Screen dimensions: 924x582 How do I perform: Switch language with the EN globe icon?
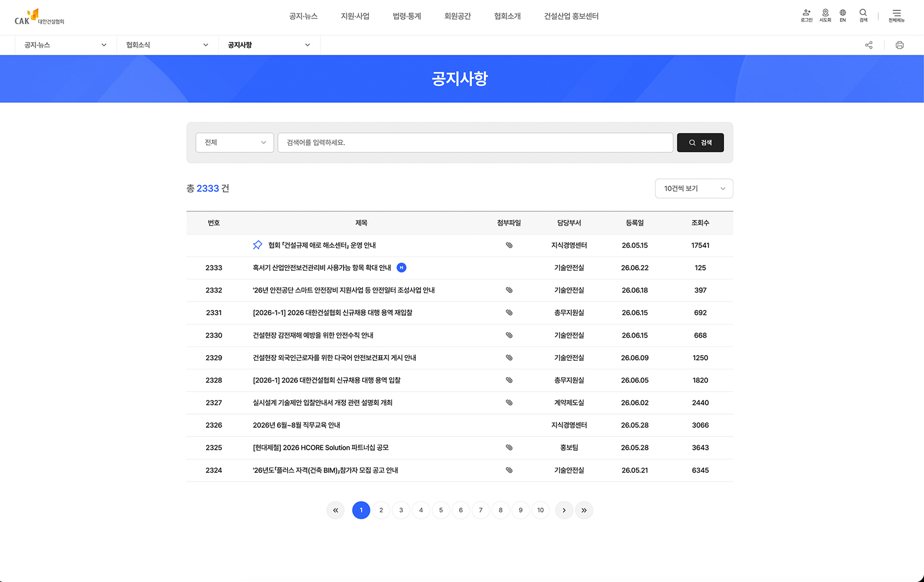pyautogui.click(x=843, y=16)
